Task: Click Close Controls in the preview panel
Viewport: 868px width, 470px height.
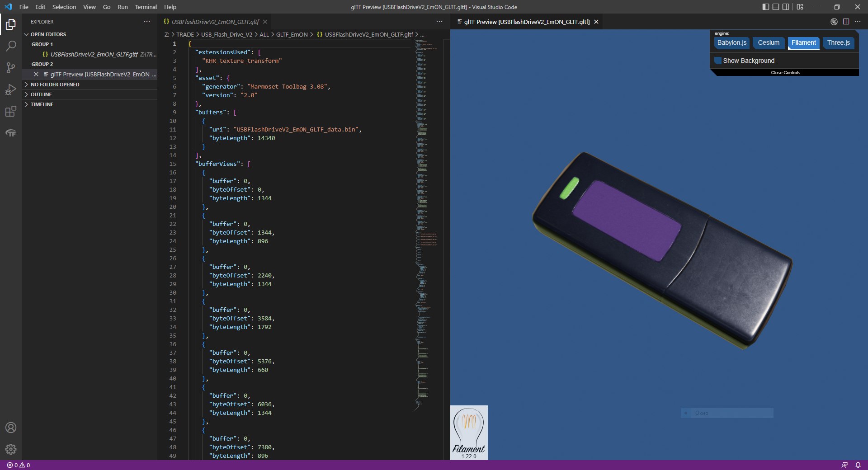Action: [x=785, y=72]
